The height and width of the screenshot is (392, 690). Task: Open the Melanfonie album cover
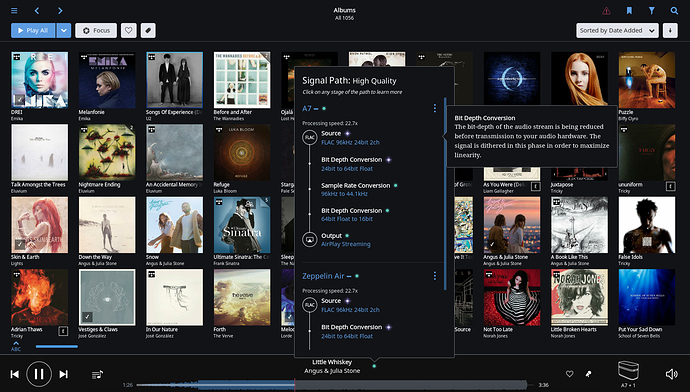tap(107, 80)
